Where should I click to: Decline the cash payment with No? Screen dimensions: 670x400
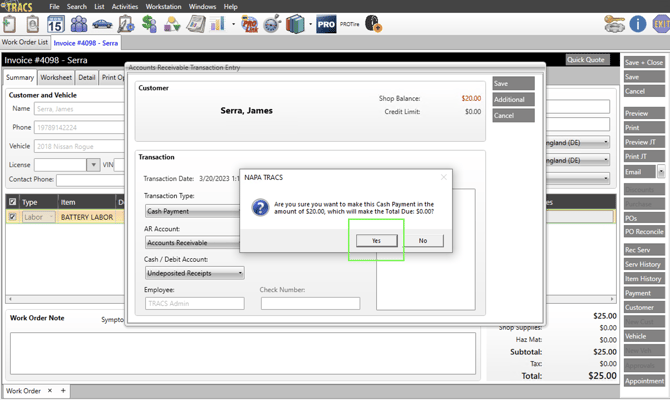coord(423,241)
